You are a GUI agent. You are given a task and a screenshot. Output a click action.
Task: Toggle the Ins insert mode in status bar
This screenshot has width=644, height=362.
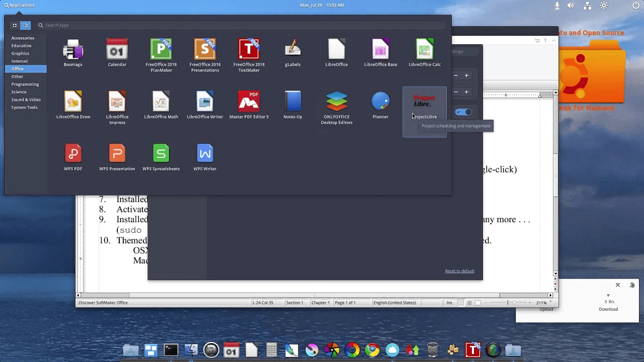[449, 303]
